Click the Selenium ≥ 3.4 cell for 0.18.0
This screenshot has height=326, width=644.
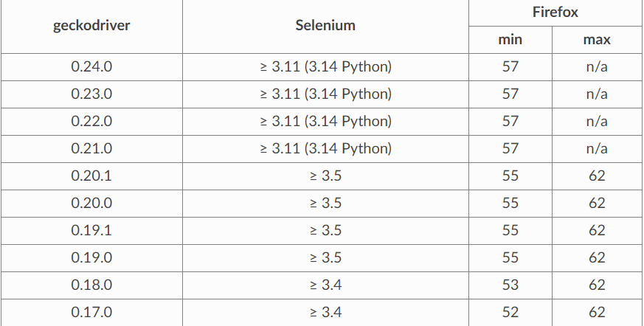[325, 285]
